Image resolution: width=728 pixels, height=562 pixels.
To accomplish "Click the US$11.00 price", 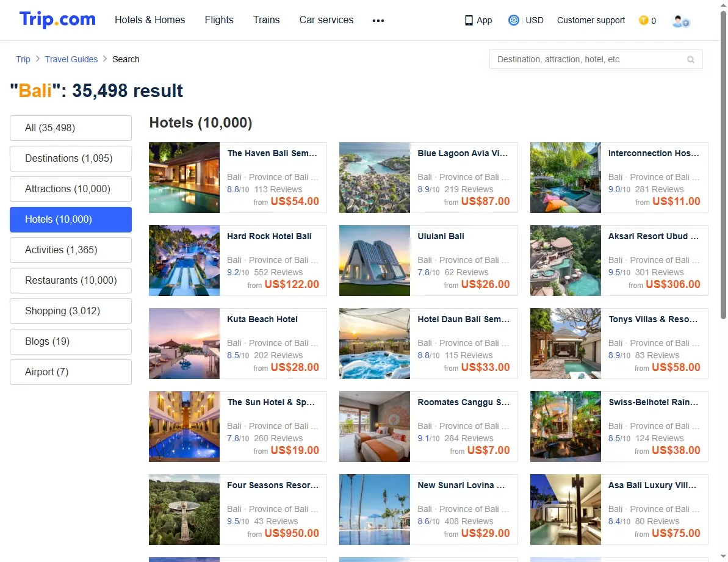I will coord(676,201).
